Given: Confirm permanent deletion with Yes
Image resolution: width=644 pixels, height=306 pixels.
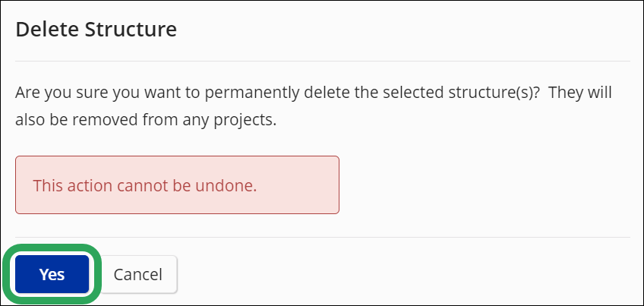Looking at the screenshot, I should tap(52, 274).
